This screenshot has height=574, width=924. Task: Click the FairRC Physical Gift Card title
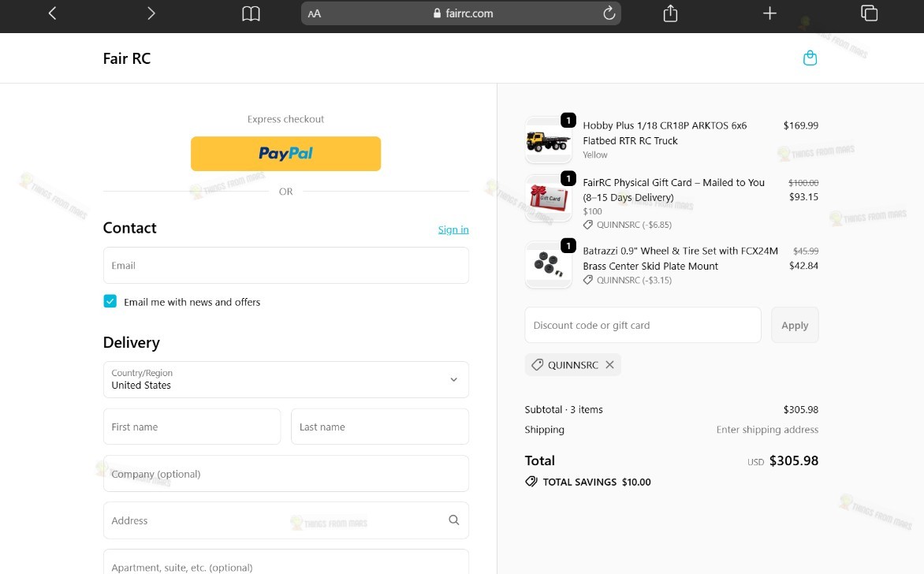click(x=673, y=190)
